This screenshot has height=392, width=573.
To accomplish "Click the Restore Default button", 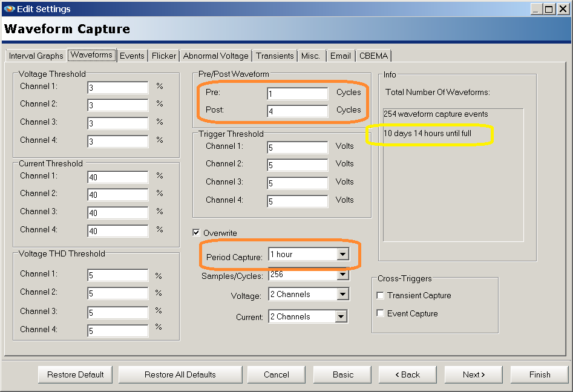I will pos(75,374).
